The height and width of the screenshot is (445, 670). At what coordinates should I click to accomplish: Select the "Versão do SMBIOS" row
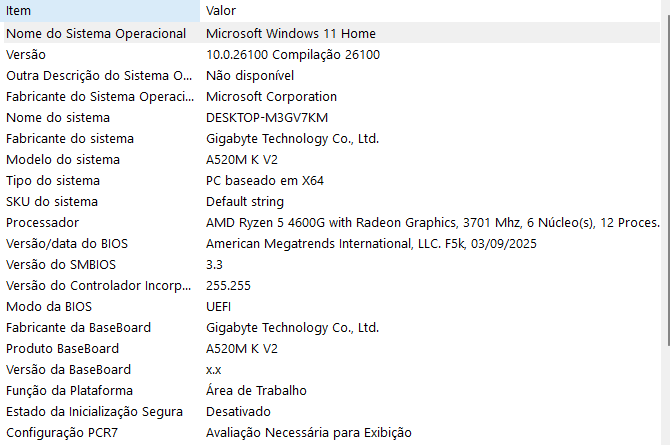[62, 265]
